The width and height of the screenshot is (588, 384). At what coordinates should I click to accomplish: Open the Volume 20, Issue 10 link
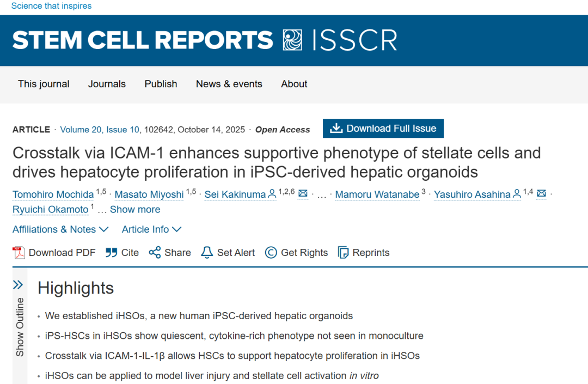[x=100, y=130]
